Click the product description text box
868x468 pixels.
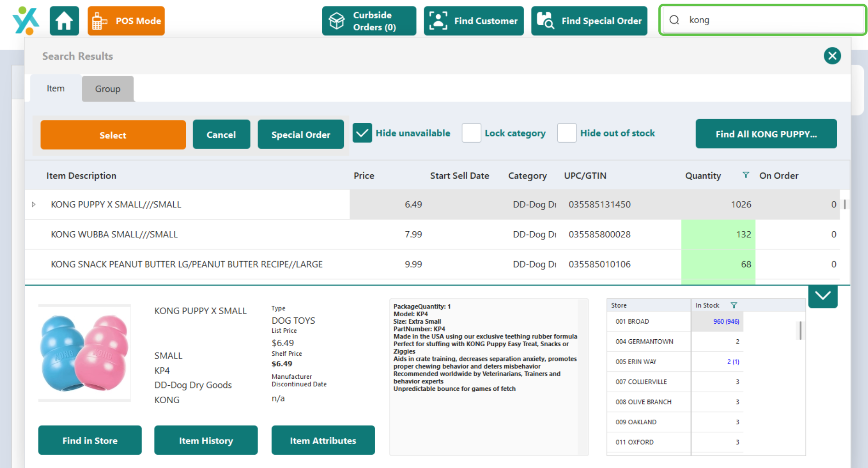point(489,377)
